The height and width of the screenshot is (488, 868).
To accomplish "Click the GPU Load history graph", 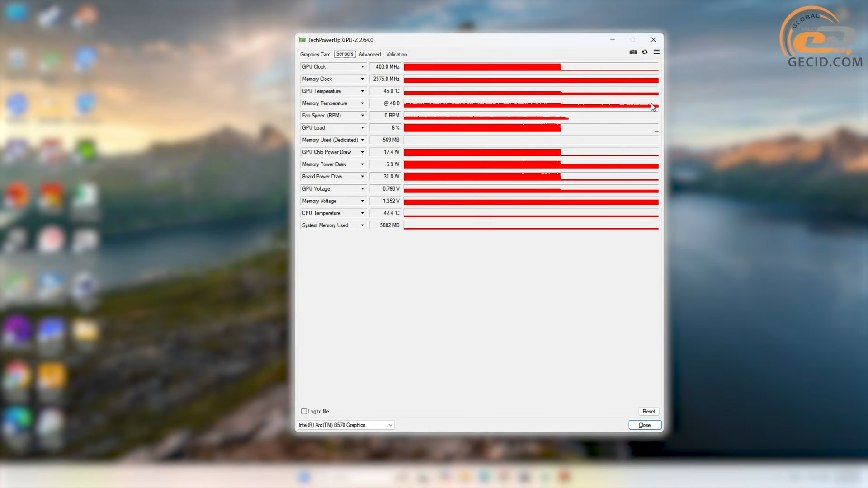I will pos(531,128).
